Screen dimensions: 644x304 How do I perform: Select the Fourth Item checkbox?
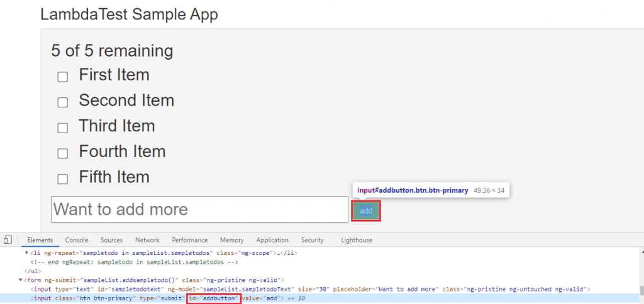(63, 153)
